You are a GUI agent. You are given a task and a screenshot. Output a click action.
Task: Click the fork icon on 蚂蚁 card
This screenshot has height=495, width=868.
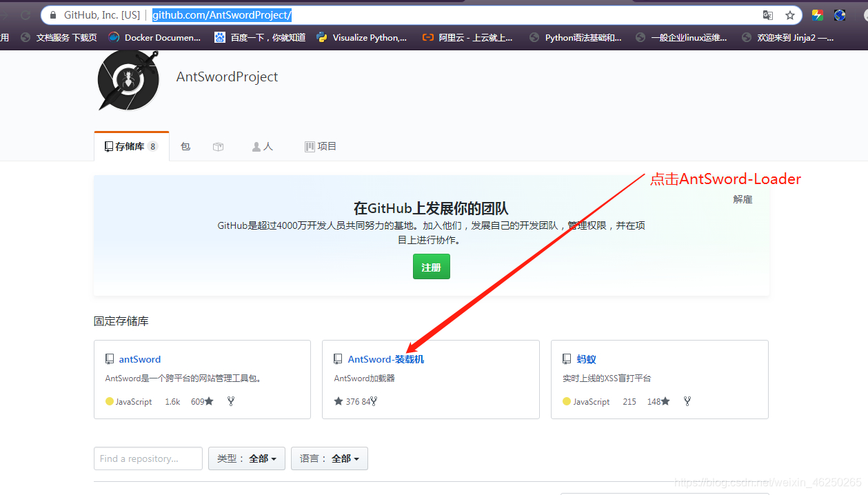click(x=687, y=401)
